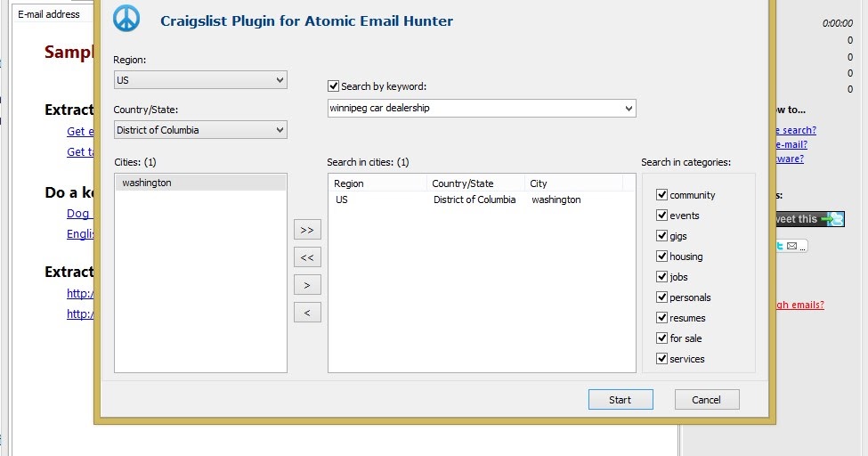Uncheck the community category
The height and width of the screenshot is (456, 868).
(661, 194)
